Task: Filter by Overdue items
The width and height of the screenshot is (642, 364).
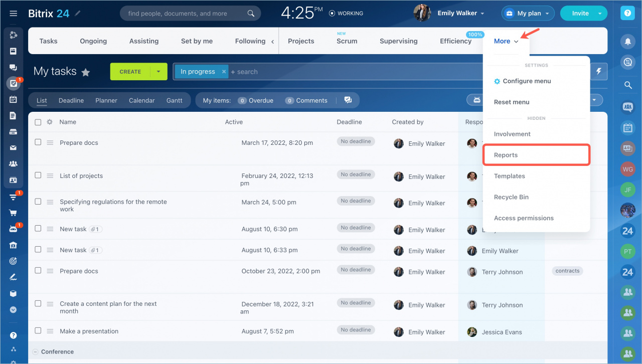Action: click(x=256, y=100)
